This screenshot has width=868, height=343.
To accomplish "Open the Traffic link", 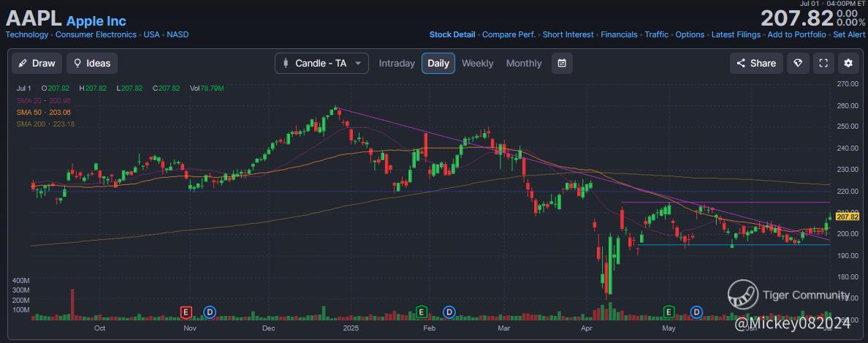I will click(x=657, y=34).
